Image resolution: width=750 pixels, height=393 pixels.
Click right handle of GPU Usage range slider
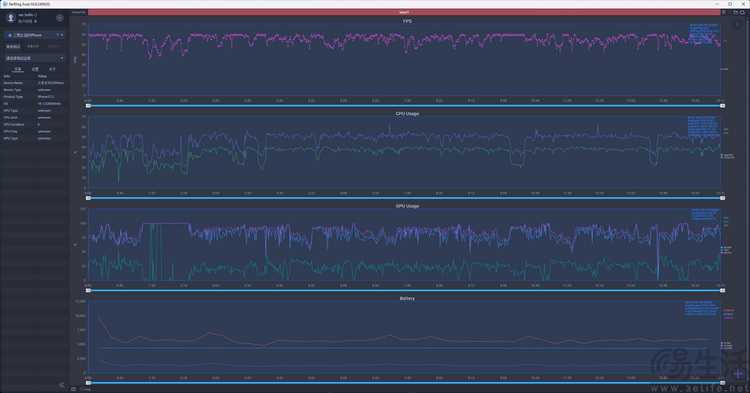(x=722, y=290)
